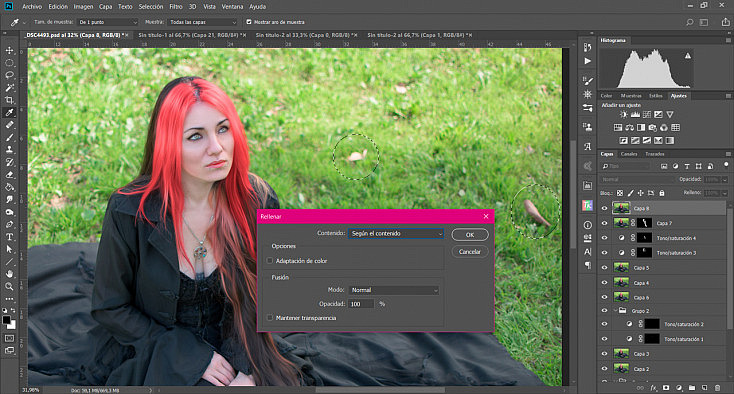The width and height of the screenshot is (734, 394).
Task: Click the search icon in options bar
Action: [x=690, y=22]
